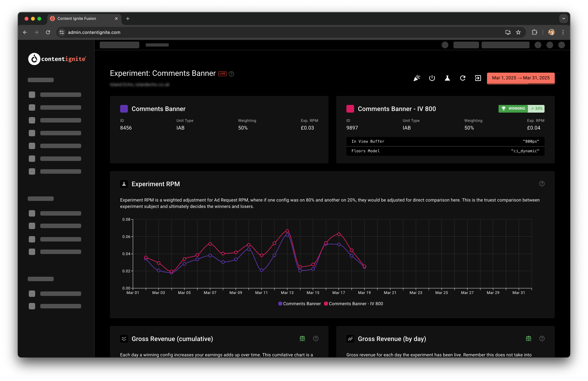Image resolution: width=588 pixels, height=381 pixels.
Task: Open a new browser tab with the plus button
Action: 128,19
